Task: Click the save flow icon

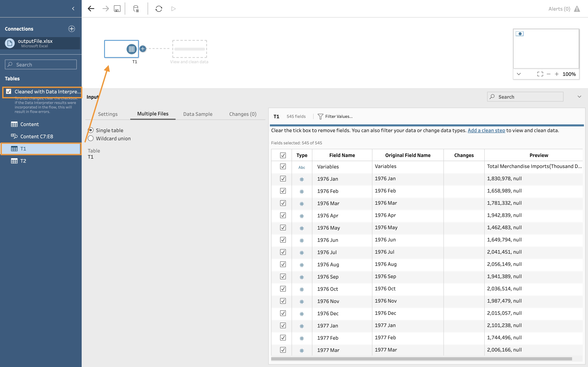Action: [x=117, y=9]
